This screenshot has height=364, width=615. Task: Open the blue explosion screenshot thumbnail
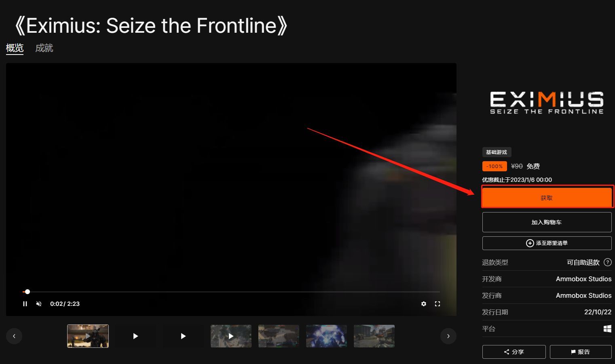[x=326, y=336]
